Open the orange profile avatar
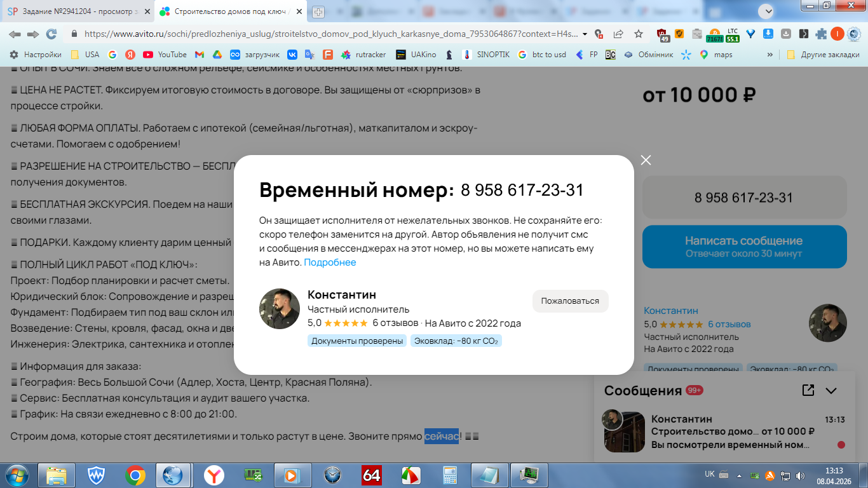The image size is (868, 488). pos(837,34)
